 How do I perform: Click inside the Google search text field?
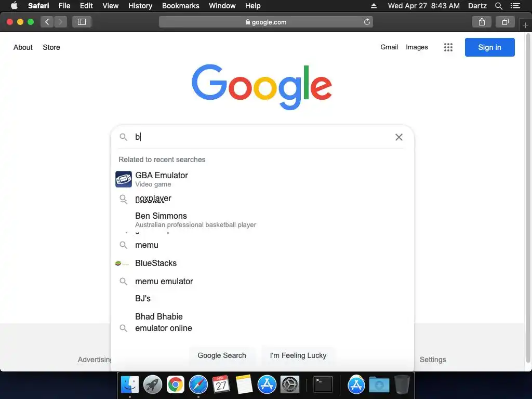pyautogui.click(x=261, y=137)
